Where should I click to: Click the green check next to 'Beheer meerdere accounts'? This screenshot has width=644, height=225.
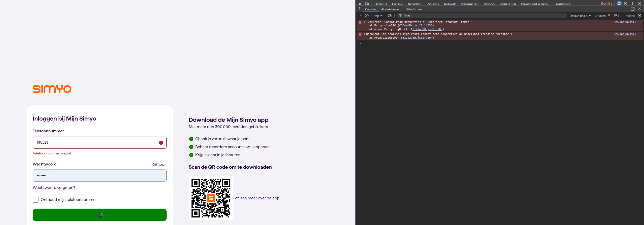pos(191,147)
